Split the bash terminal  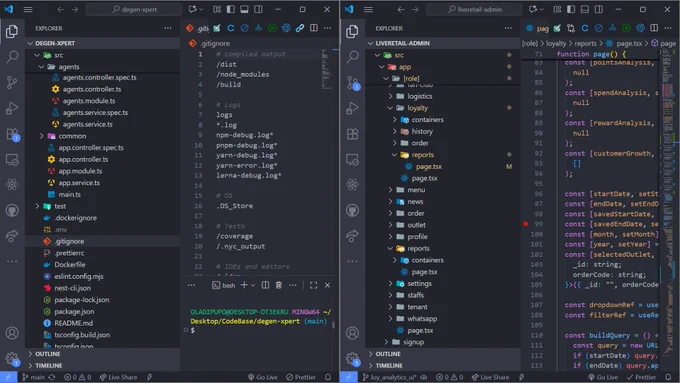coord(265,285)
